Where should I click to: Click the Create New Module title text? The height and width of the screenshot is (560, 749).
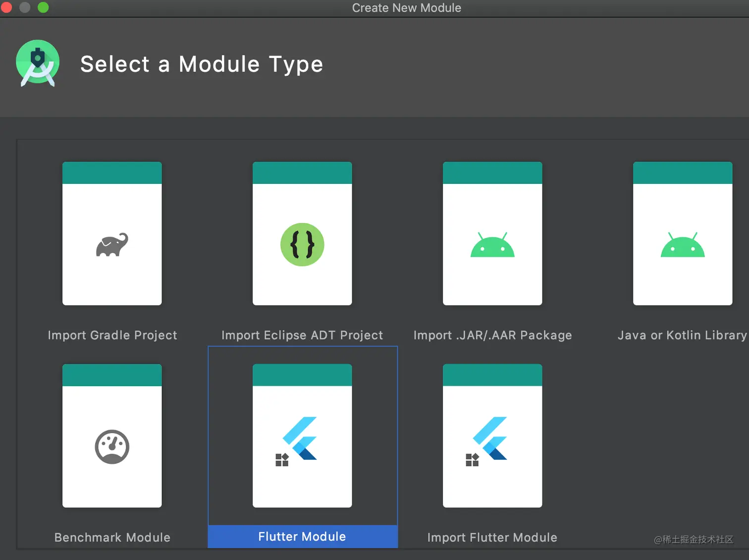[407, 8]
